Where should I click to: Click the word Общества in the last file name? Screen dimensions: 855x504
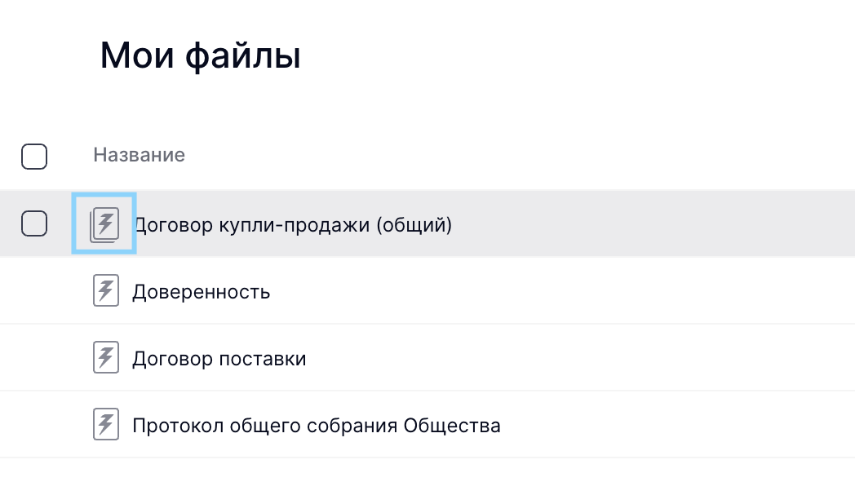pos(452,426)
